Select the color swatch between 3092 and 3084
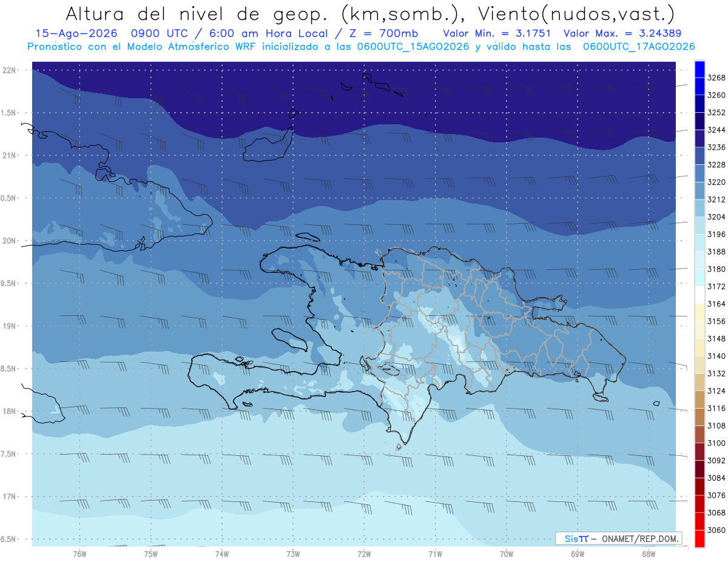Viewport: 728px width, 562px height. point(699,470)
